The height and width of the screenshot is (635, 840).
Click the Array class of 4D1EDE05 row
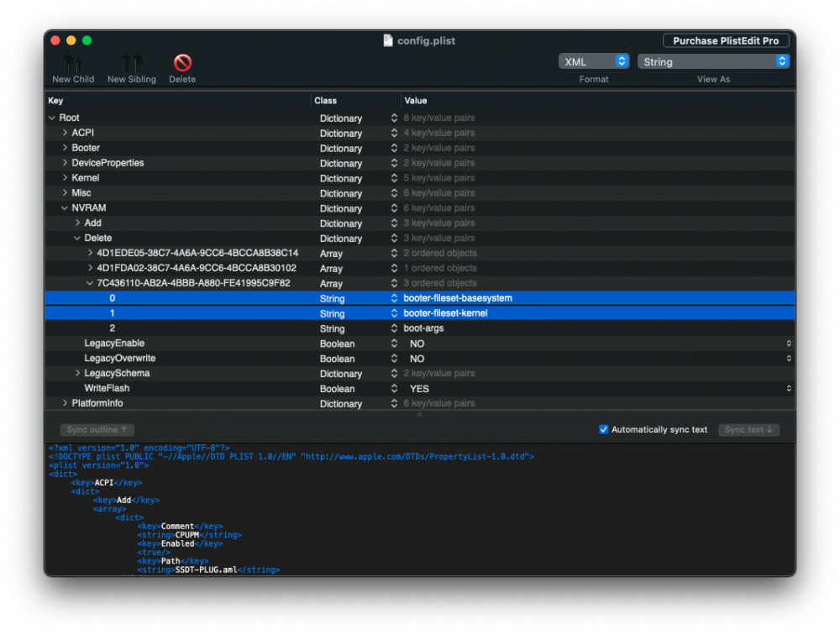pyautogui.click(x=331, y=254)
